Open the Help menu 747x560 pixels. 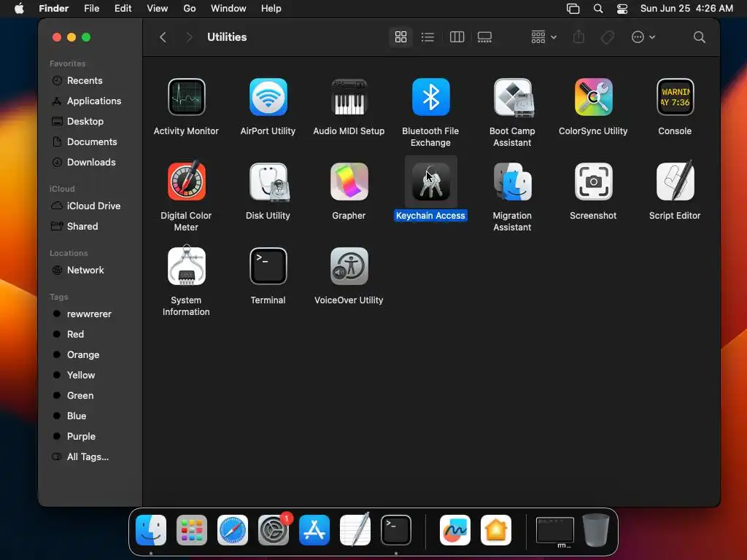(x=271, y=9)
